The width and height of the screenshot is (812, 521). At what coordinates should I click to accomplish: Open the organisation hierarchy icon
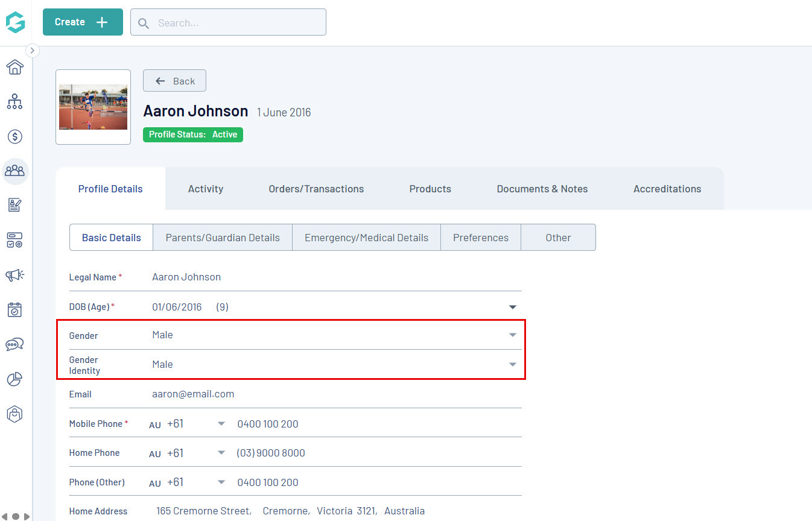click(x=15, y=102)
